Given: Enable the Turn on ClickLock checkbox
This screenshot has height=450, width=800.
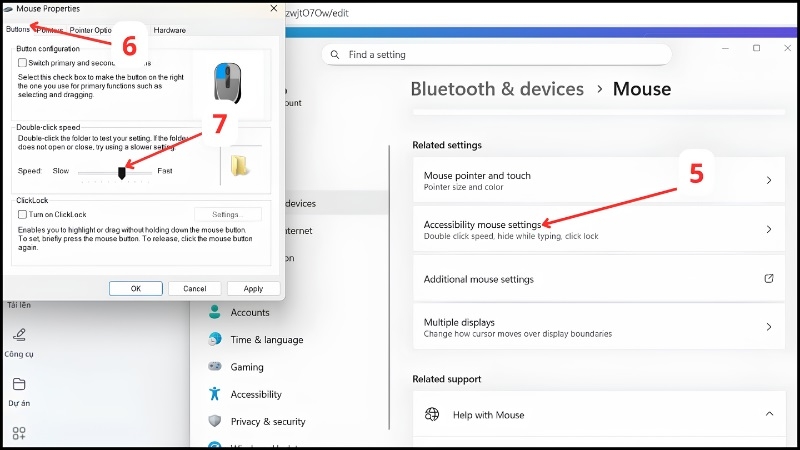Looking at the screenshot, I should (22, 214).
